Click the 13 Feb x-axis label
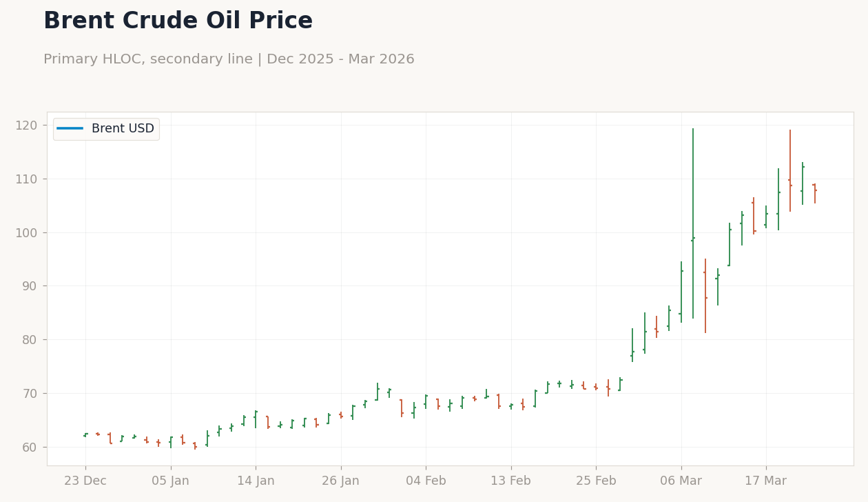Image resolution: width=868 pixels, height=502 pixels. click(510, 481)
